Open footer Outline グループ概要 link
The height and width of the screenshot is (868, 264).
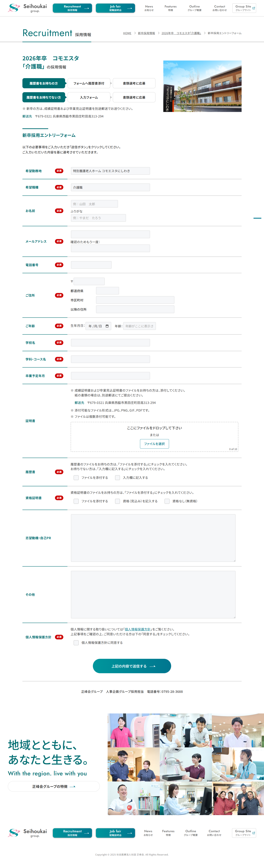191,833
